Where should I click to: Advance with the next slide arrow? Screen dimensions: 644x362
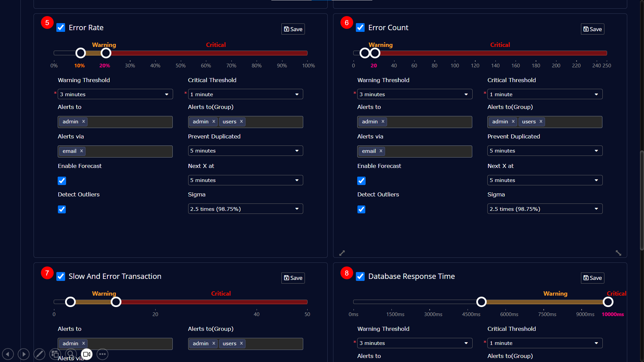click(23, 354)
